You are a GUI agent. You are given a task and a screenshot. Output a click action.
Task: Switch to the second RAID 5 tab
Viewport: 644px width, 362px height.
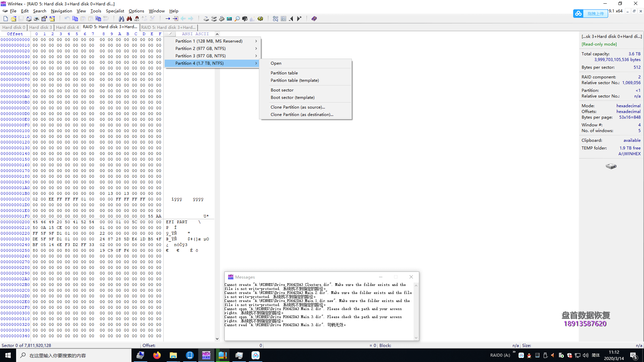pos(168,27)
